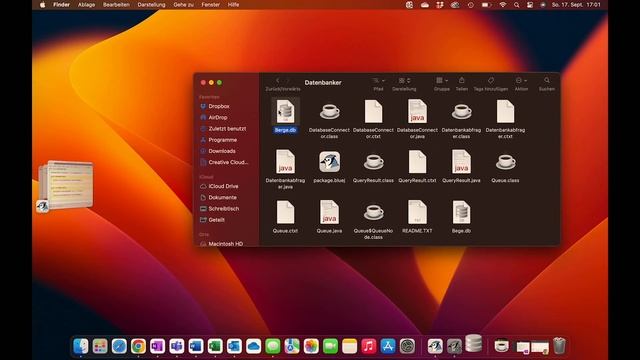
Task: Select QueryResult.class file icon
Action: click(373, 162)
